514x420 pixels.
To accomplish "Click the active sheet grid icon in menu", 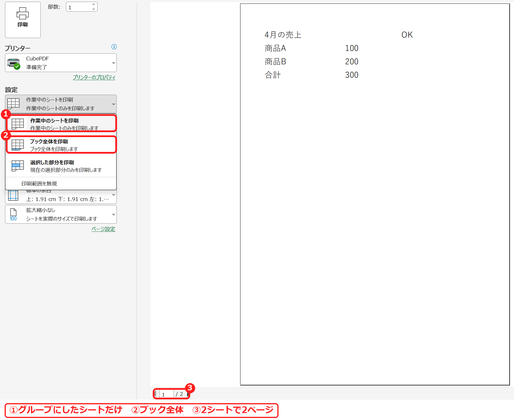I will coord(18,124).
